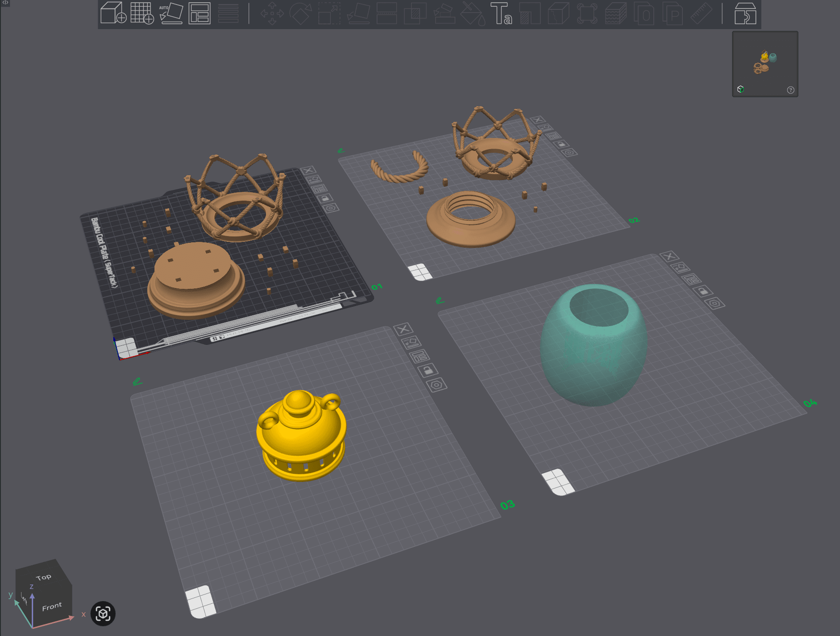
Task: Click the Arrange all objects toolbar icon
Action: coord(200,13)
